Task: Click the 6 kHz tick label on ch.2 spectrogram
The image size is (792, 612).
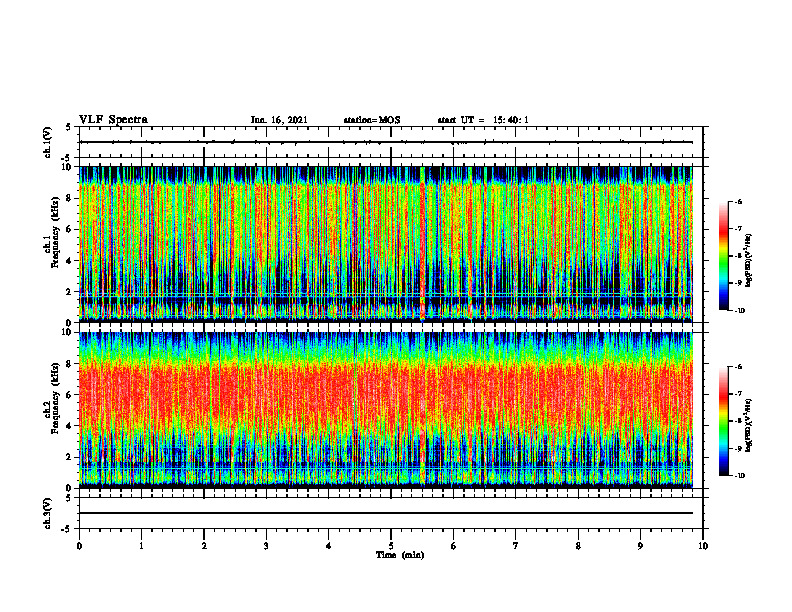Action: (x=71, y=395)
